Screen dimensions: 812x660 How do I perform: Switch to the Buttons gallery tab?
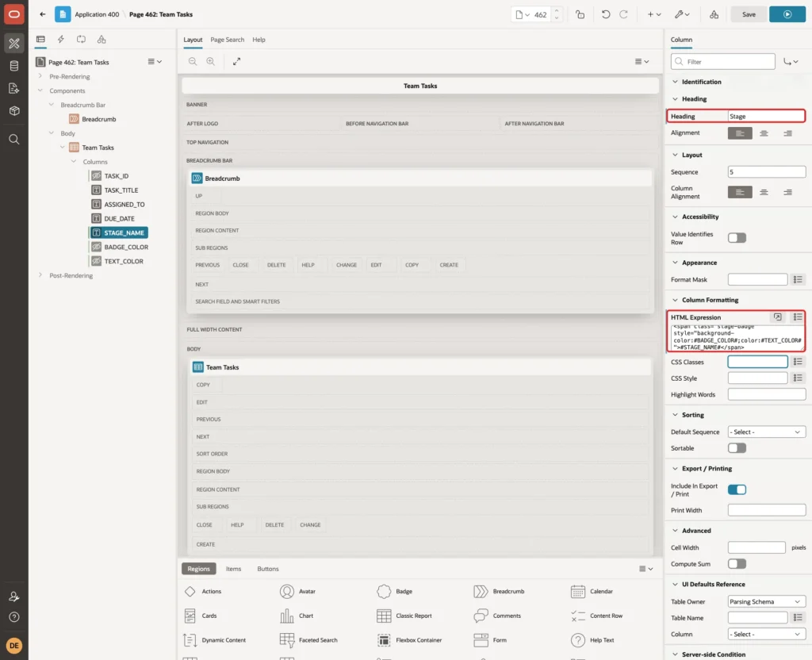click(268, 569)
